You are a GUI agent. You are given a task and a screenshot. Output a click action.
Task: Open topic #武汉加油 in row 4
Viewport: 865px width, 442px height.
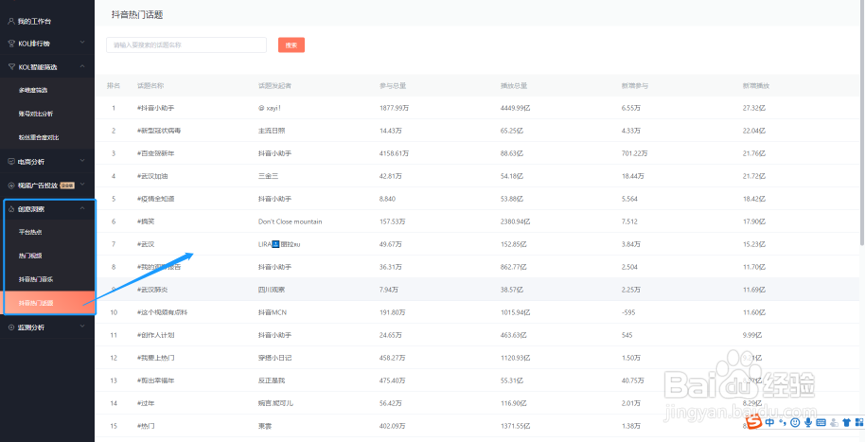click(152, 176)
